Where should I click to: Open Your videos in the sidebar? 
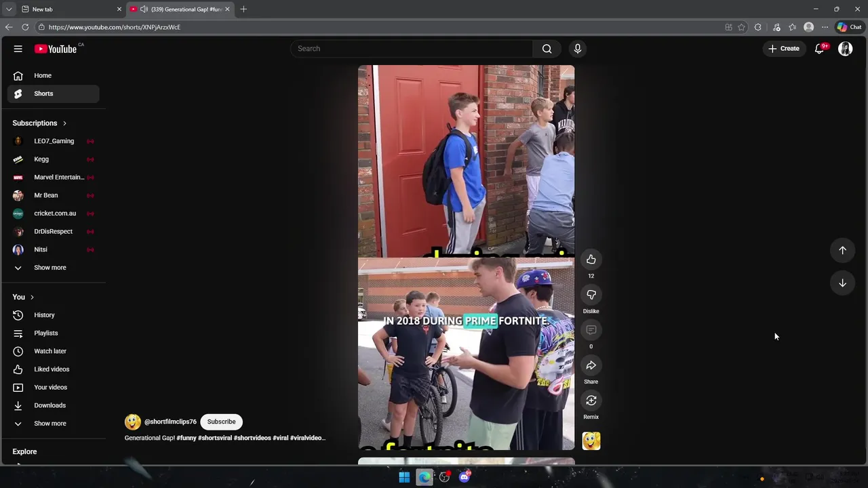53,388
